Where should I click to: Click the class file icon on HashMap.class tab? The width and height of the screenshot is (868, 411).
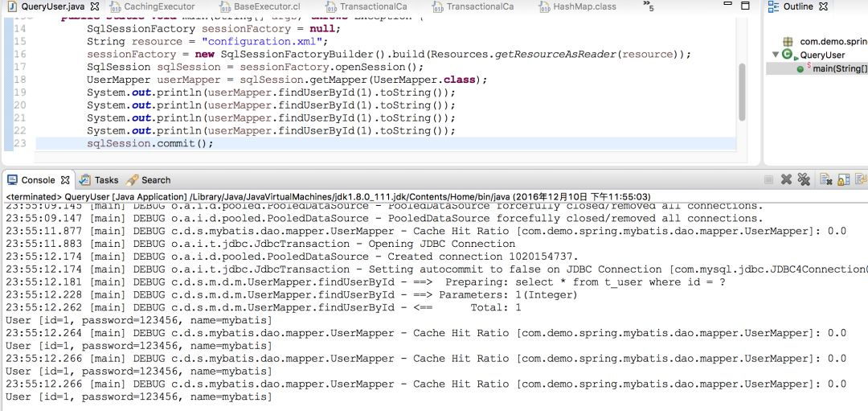click(543, 7)
